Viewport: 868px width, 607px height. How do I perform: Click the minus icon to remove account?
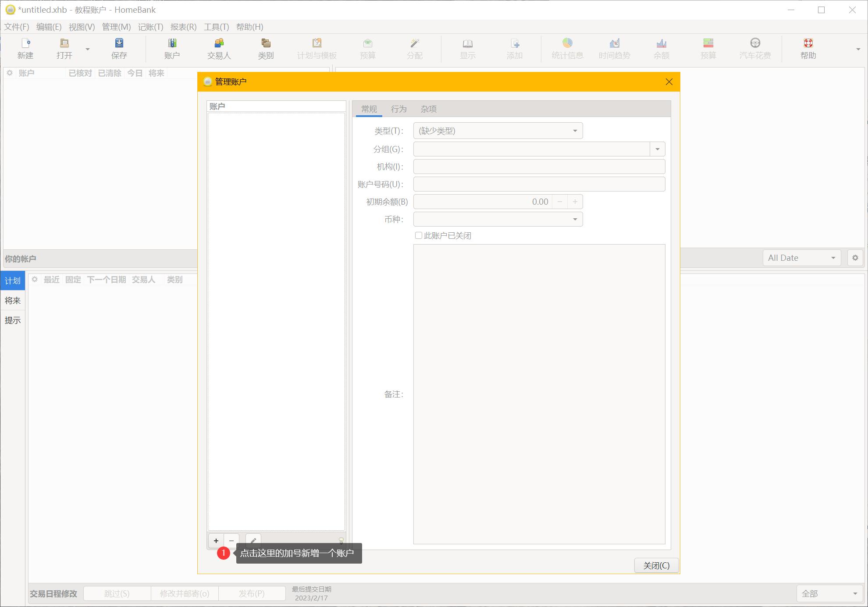231,540
